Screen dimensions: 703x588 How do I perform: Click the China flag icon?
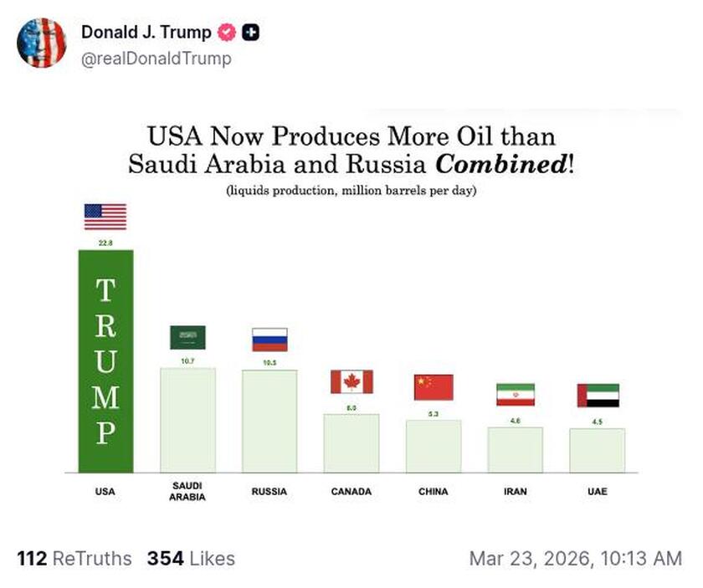click(434, 386)
